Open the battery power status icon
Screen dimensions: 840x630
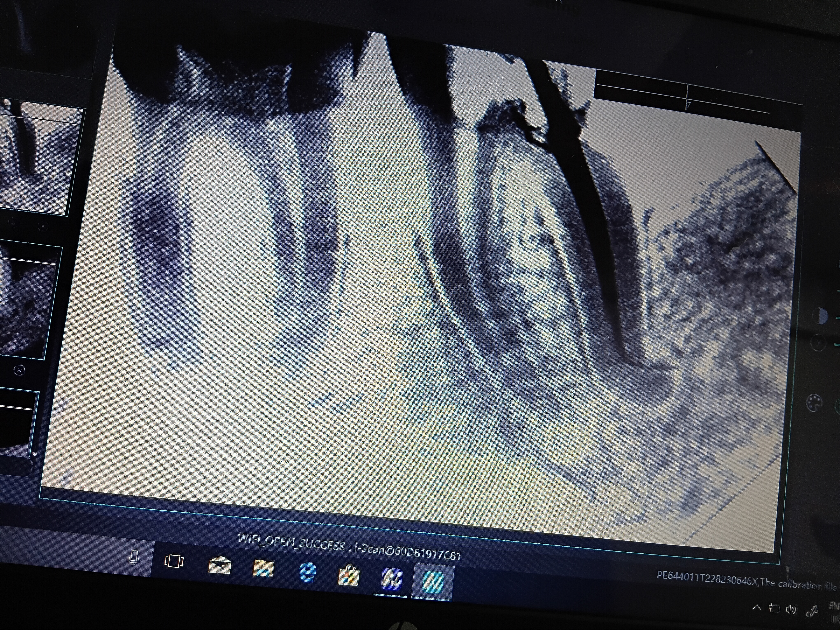tap(773, 608)
